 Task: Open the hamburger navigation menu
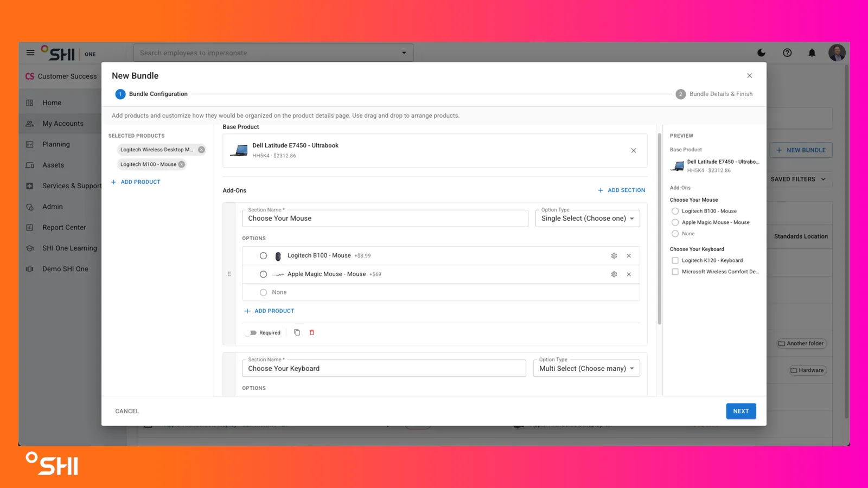pos(30,53)
